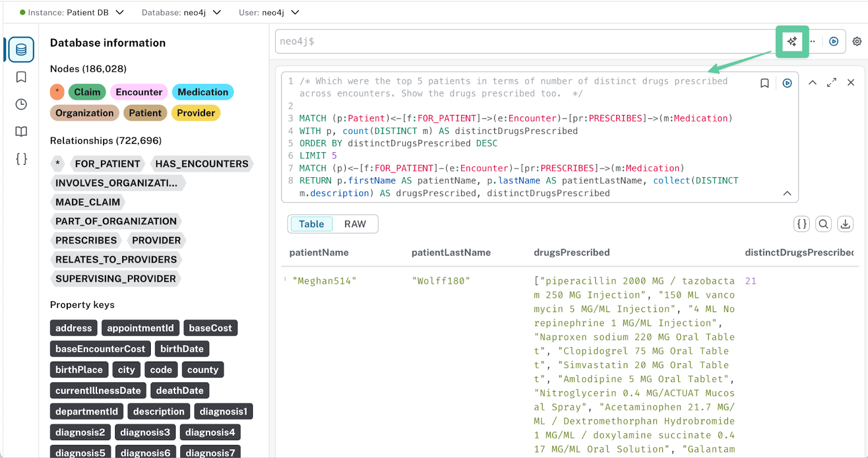Switch to the Table view tab
This screenshot has height=458, width=868.
[311, 224]
